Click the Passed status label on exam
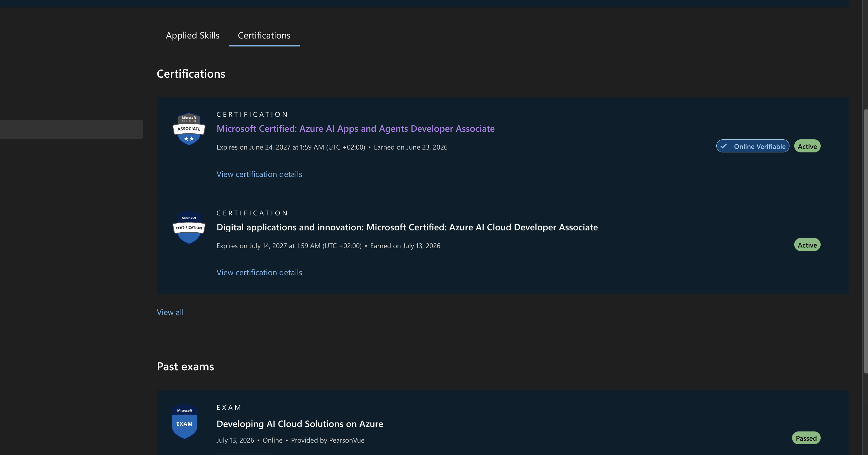Image resolution: width=868 pixels, height=455 pixels. coord(806,438)
